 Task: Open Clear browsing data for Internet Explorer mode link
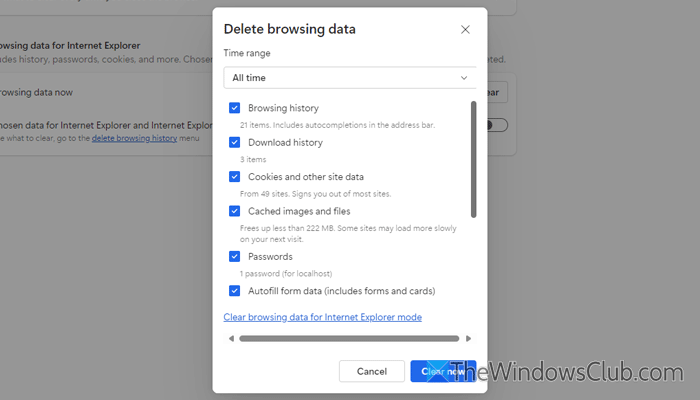tap(322, 317)
